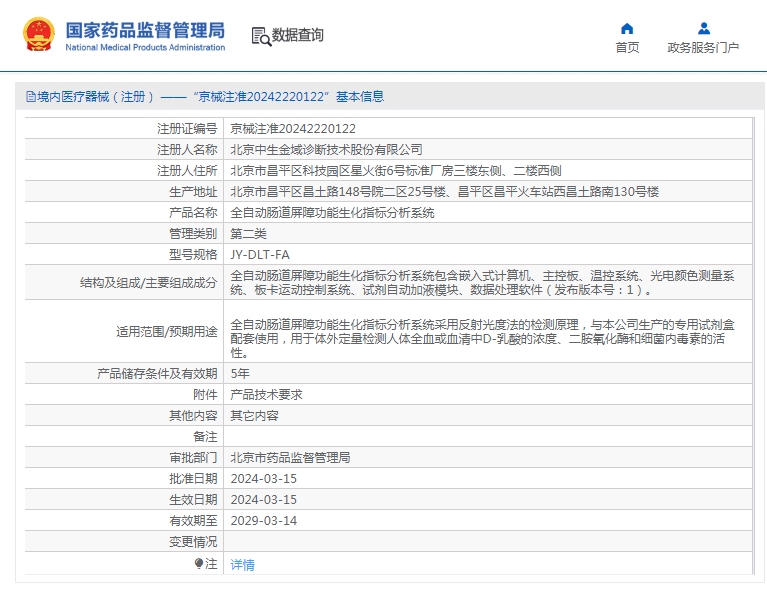
Task: Click the lightbulb icon beside 注
Action: [x=199, y=564]
